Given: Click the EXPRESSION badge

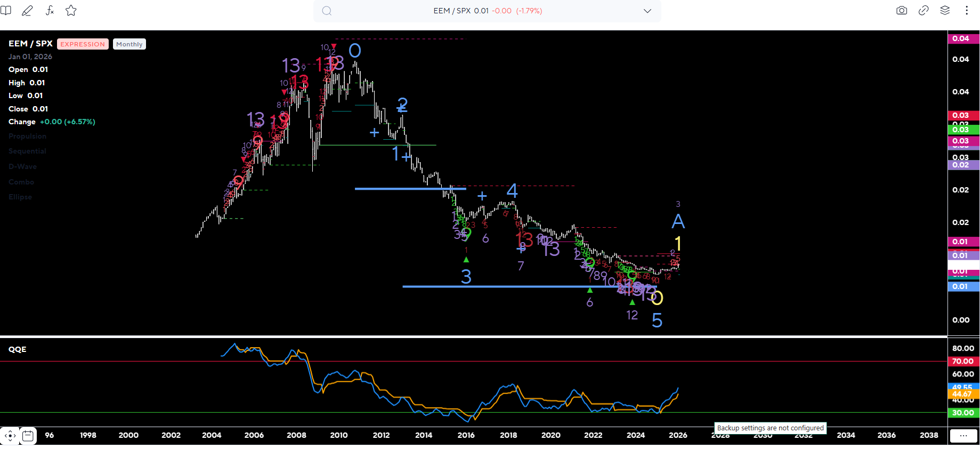Looking at the screenshot, I should click(83, 44).
